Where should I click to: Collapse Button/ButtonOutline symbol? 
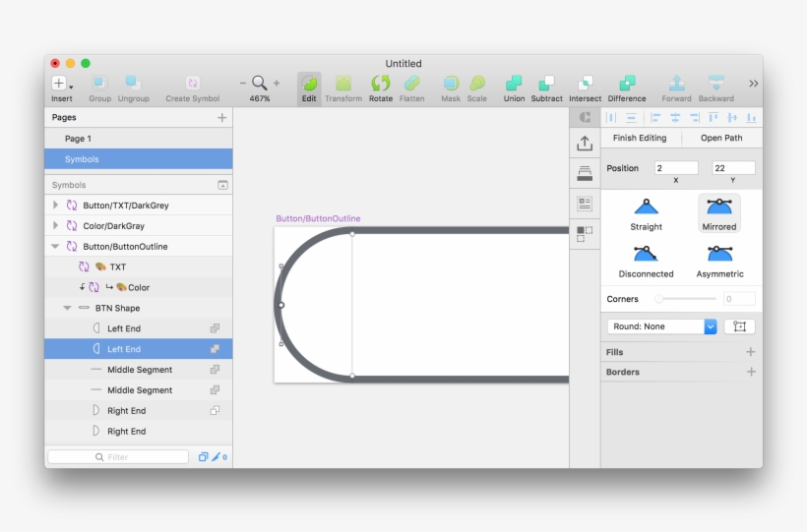coord(55,247)
